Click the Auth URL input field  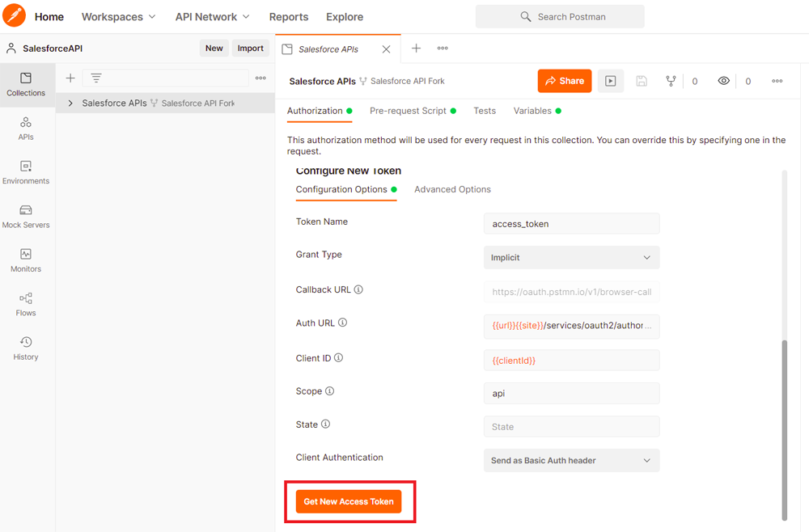pos(571,326)
